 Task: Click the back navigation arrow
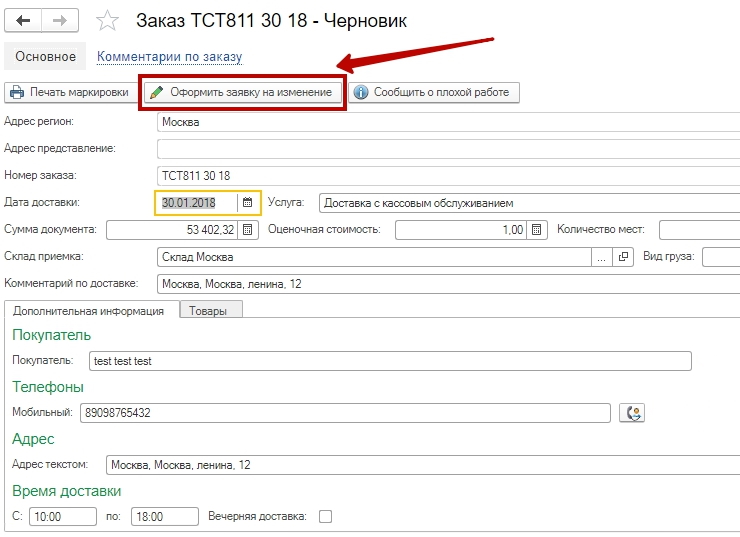tap(26, 20)
